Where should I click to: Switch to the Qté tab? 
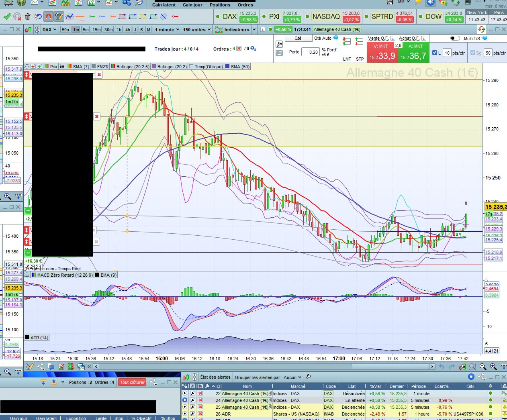click(298, 39)
